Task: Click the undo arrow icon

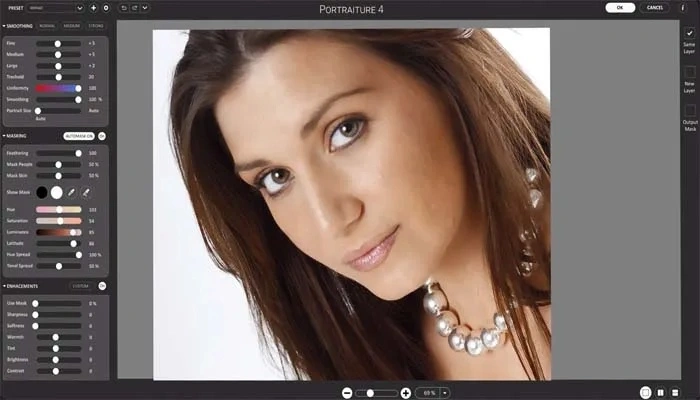Action: (x=123, y=8)
